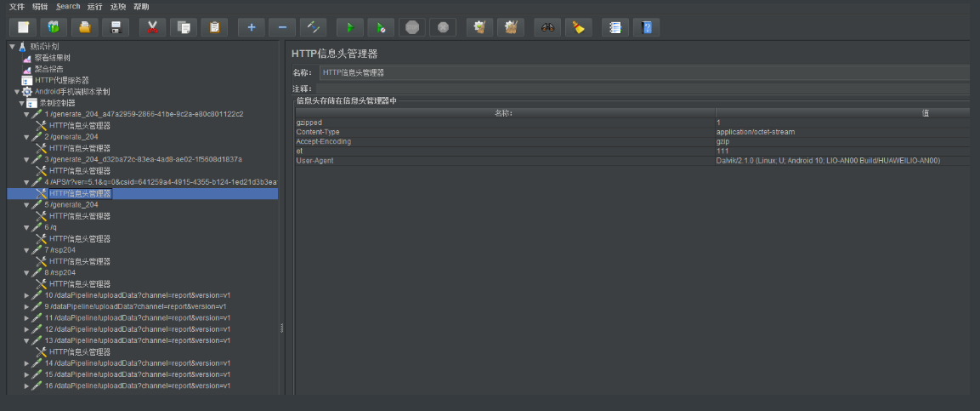The height and width of the screenshot is (411, 980).
Task: Open the Search menu
Action: click(68, 6)
